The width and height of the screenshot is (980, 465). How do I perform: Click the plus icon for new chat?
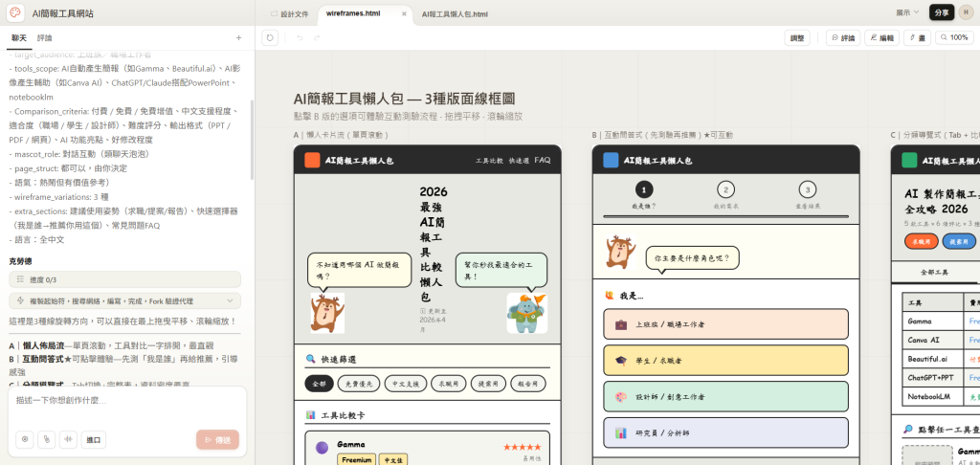coord(238,37)
